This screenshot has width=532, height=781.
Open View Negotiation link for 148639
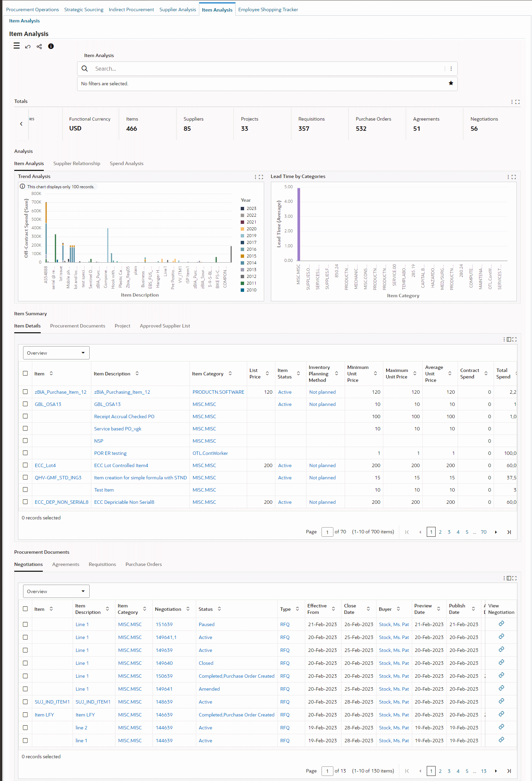coord(501,701)
